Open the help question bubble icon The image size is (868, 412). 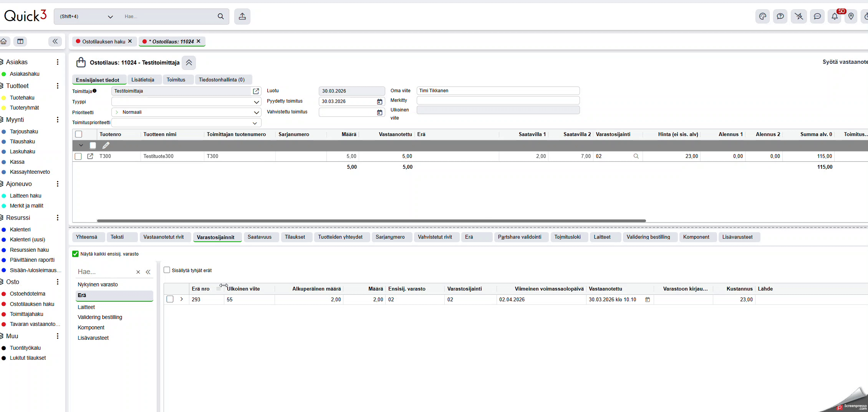click(780, 16)
